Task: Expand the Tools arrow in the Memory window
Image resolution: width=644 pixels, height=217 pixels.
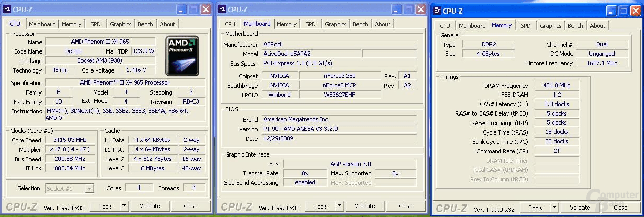Action: point(554,208)
